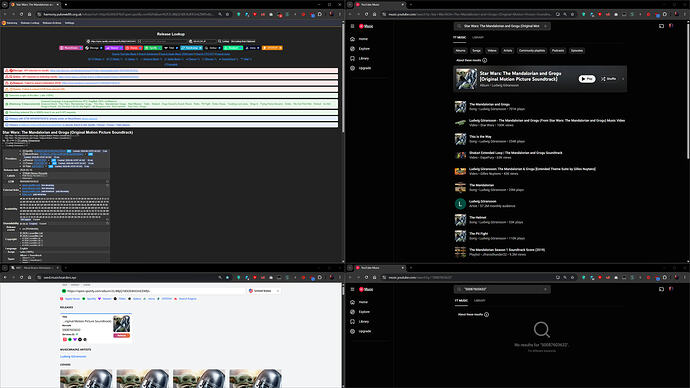Reload the musichoarders browser page
The height and width of the screenshot is (388, 690).
22,278
